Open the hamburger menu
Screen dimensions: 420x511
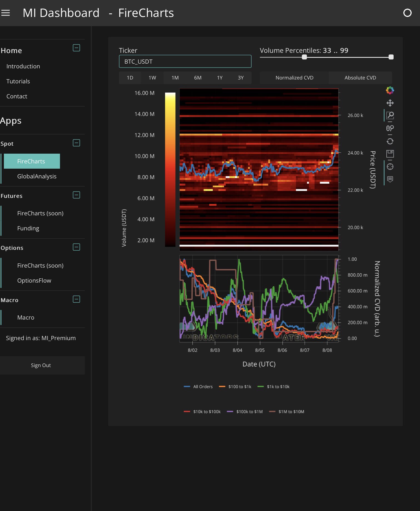(6, 13)
